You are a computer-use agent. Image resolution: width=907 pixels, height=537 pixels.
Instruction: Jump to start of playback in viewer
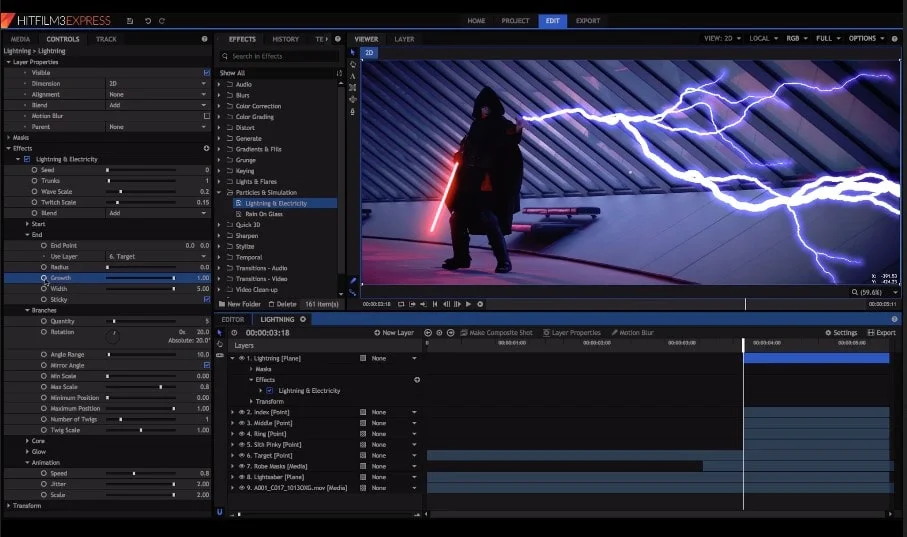(x=435, y=304)
